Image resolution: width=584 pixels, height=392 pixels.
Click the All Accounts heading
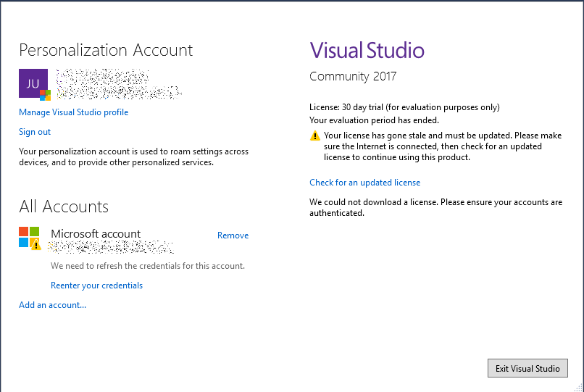[x=64, y=207]
